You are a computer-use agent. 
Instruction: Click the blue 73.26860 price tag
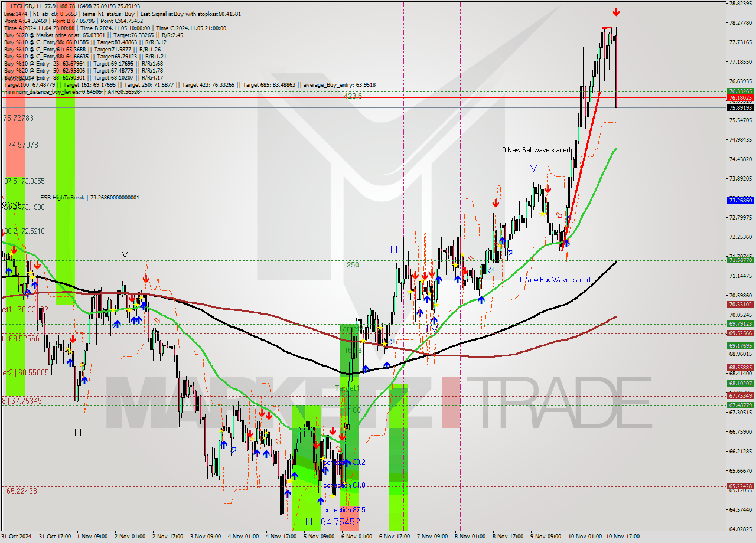(741, 201)
